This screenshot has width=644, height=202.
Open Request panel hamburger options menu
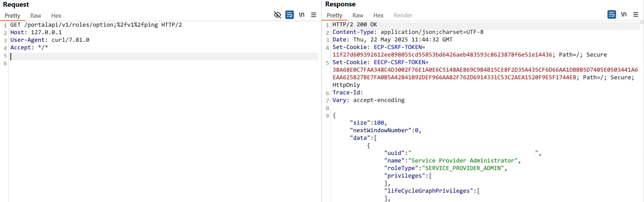[x=313, y=15]
